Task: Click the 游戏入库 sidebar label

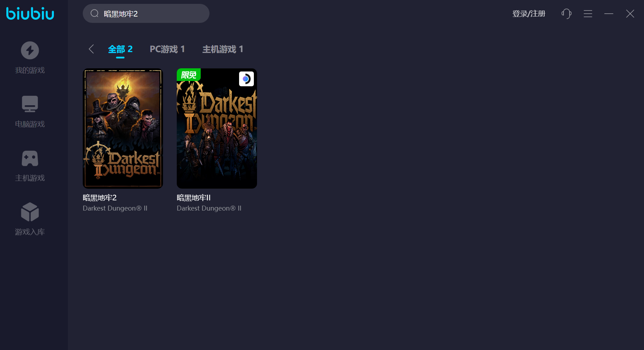Action: [x=30, y=232]
